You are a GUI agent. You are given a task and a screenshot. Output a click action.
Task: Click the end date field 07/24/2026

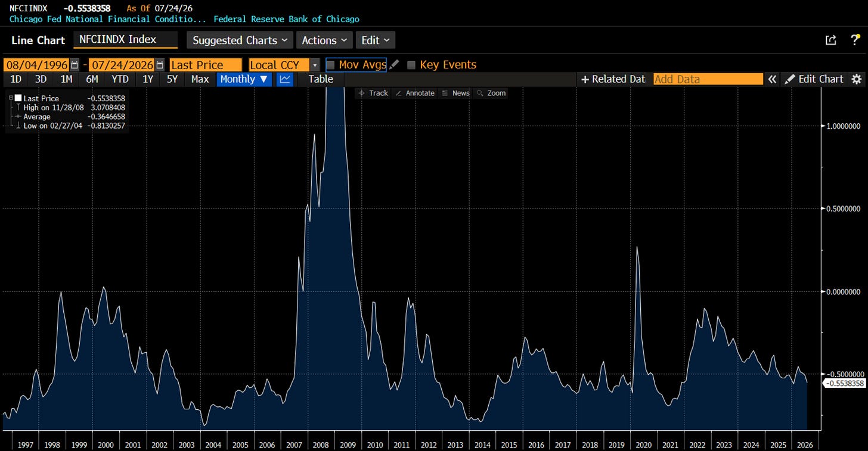click(x=122, y=65)
